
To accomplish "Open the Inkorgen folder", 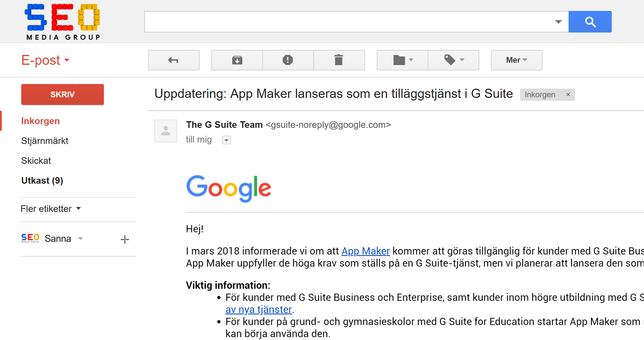I will tap(40, 121).
